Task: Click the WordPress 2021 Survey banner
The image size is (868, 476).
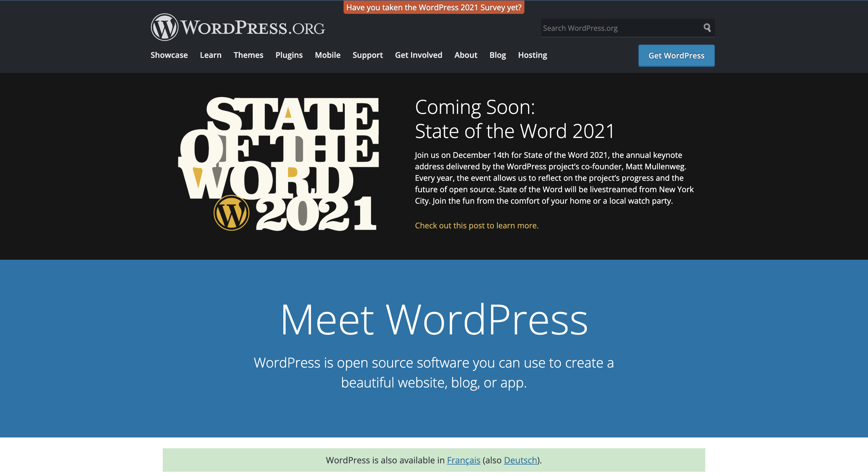Action: (x=434, y=8)
